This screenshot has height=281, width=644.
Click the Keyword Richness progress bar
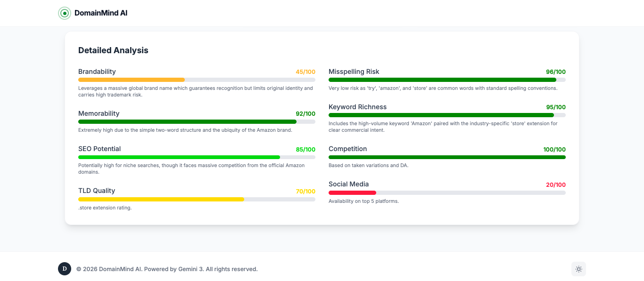tap(447, 115)
